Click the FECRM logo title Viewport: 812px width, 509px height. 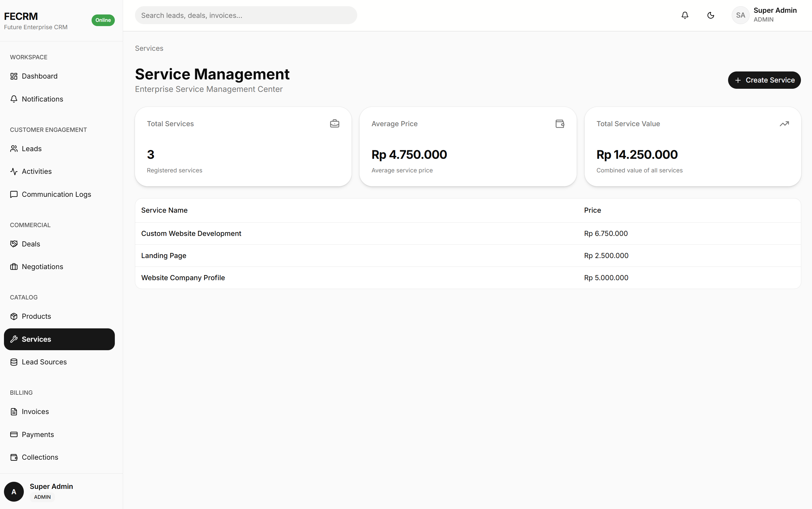click(21, 16)
